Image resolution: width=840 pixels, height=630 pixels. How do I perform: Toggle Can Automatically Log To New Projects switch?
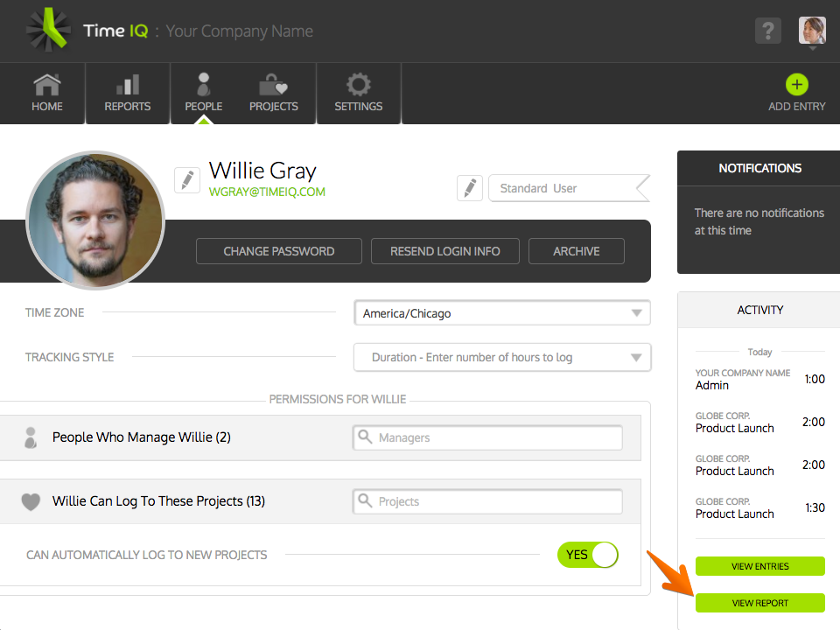click(x=588, y=555)
